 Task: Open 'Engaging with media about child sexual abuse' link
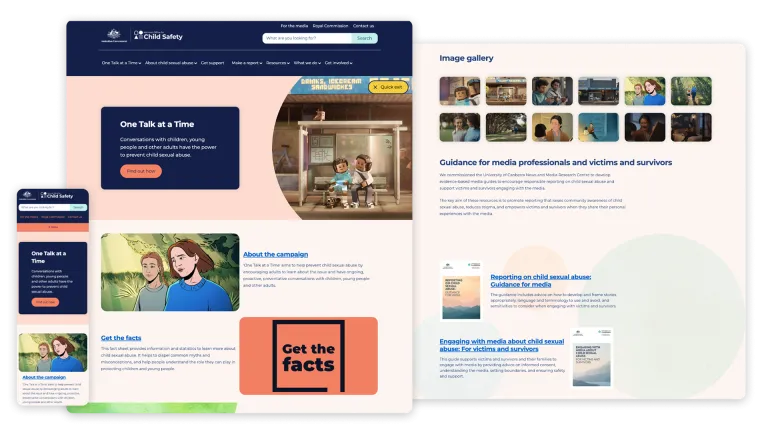pyautogui.click(x=502, y=345)
